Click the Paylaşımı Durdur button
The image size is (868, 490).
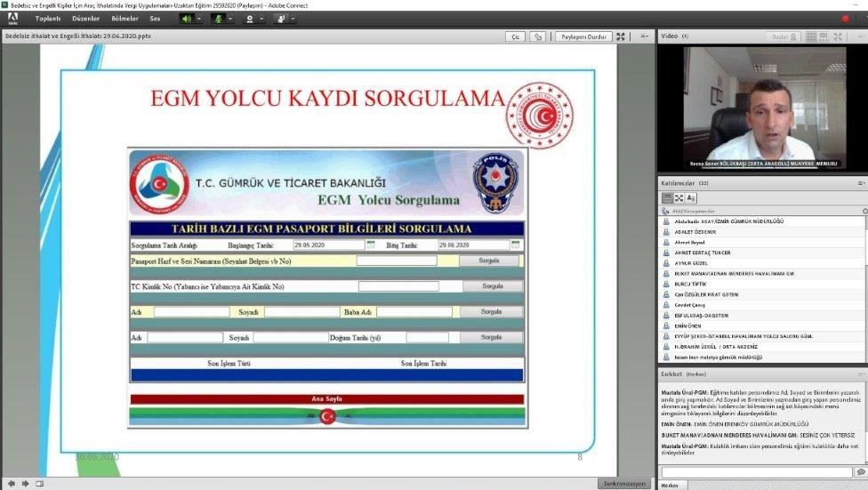tap(583, 36)
